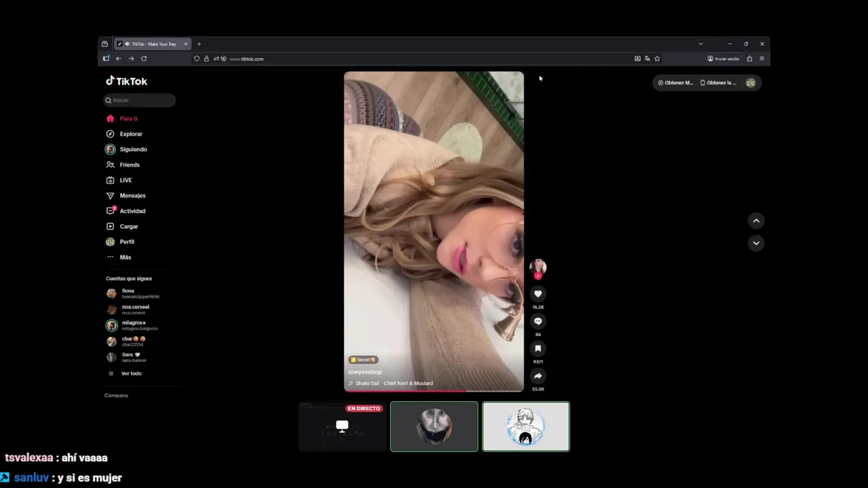Click the tiktok.com address bar
Image resolution: width=868 pixels, height=488 pixels.
pos(429,59)
